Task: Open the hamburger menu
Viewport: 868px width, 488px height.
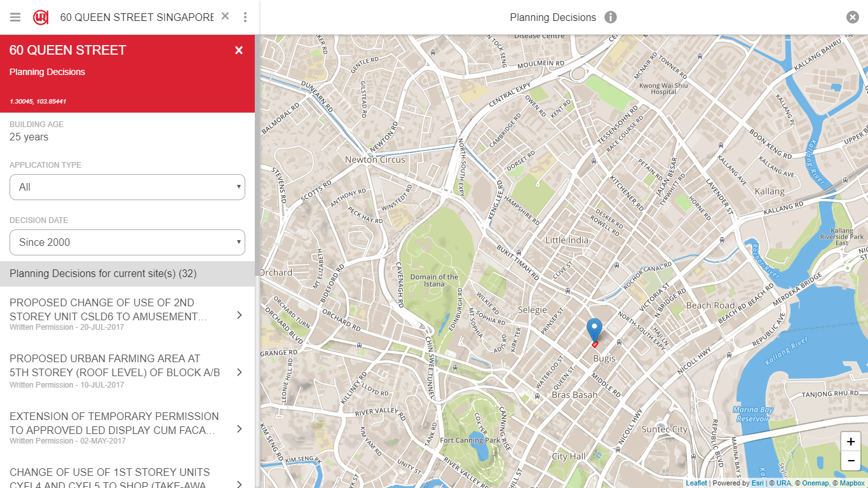Action: pos(15,17)
